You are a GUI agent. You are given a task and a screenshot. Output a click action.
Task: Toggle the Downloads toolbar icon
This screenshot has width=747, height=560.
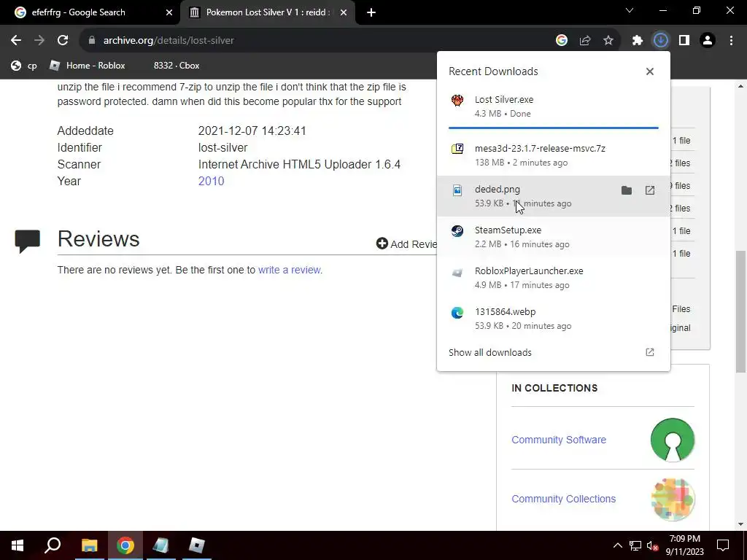click(x=661, y=41)
